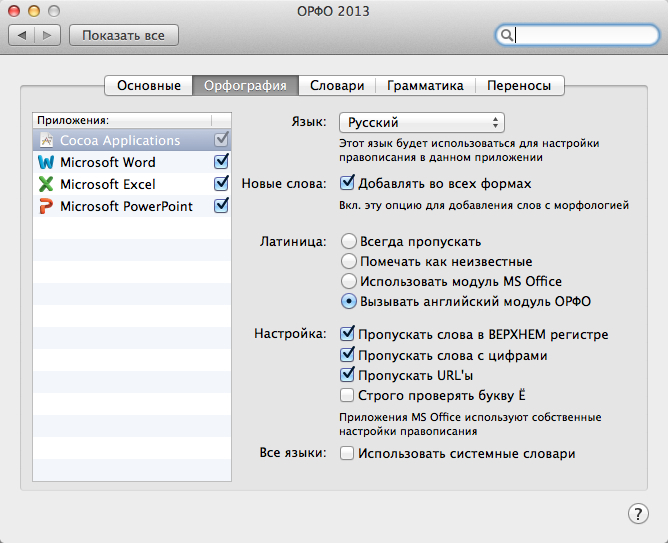Uncheck the Microsoft Excel checkbox
The height and width of the screenshot is (543, 668).
(221, 184)
